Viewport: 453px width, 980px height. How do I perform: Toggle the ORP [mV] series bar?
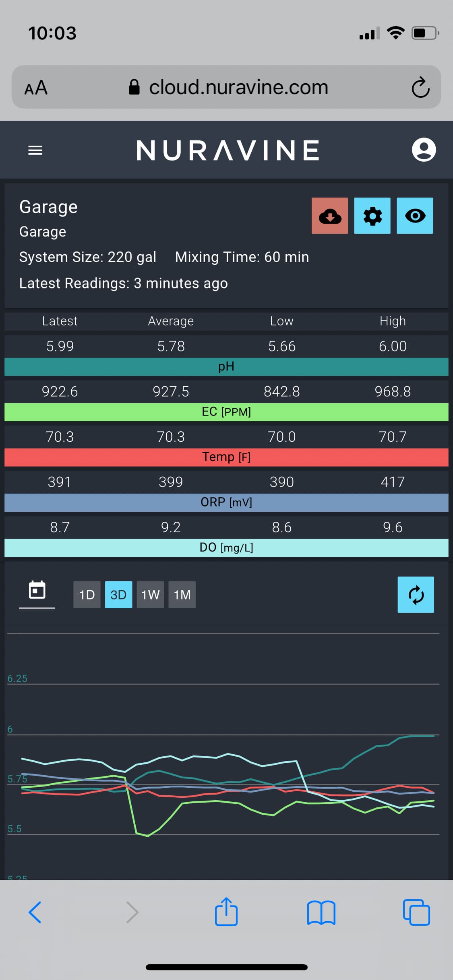(226, 502)
